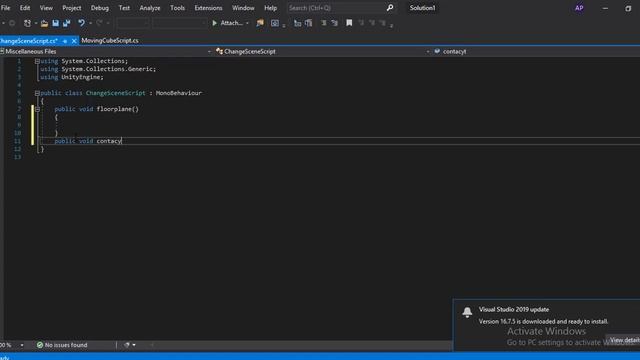Collapse the ChangeSceneScript class block
This screenshot has height=360, width=640.
[37, 93]
